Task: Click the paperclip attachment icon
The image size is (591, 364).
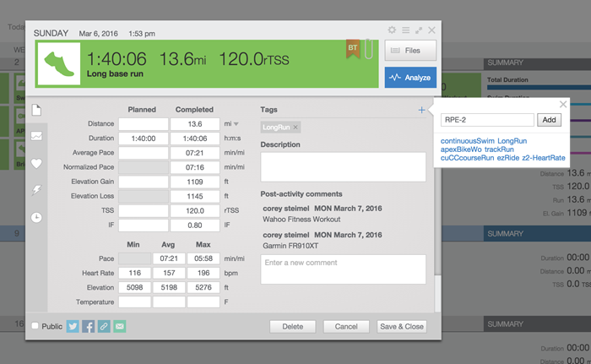Action: 369,49
